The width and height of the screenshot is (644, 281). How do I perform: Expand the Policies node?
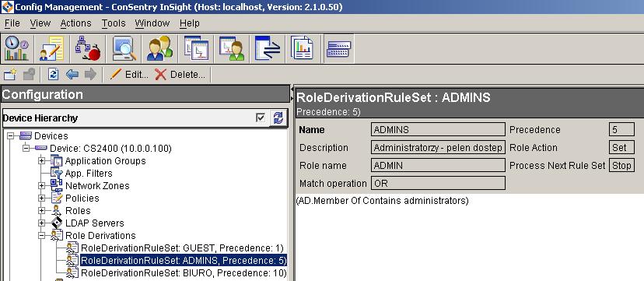pyautogui.click(x=41, y=198)
